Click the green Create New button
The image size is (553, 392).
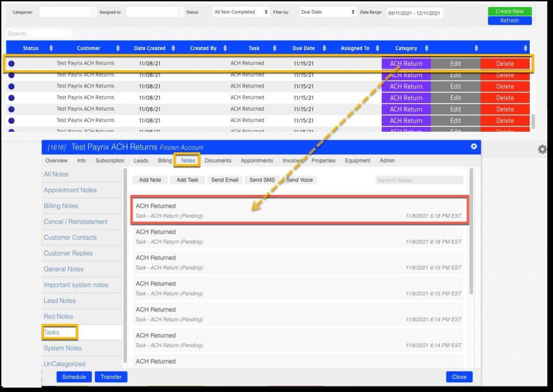pos(509,11)
